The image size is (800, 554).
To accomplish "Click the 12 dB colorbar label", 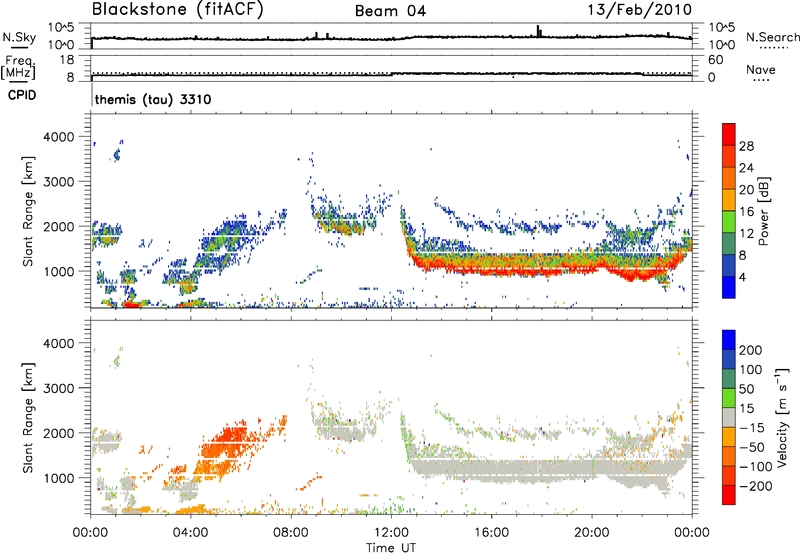I will pos(746,234).
